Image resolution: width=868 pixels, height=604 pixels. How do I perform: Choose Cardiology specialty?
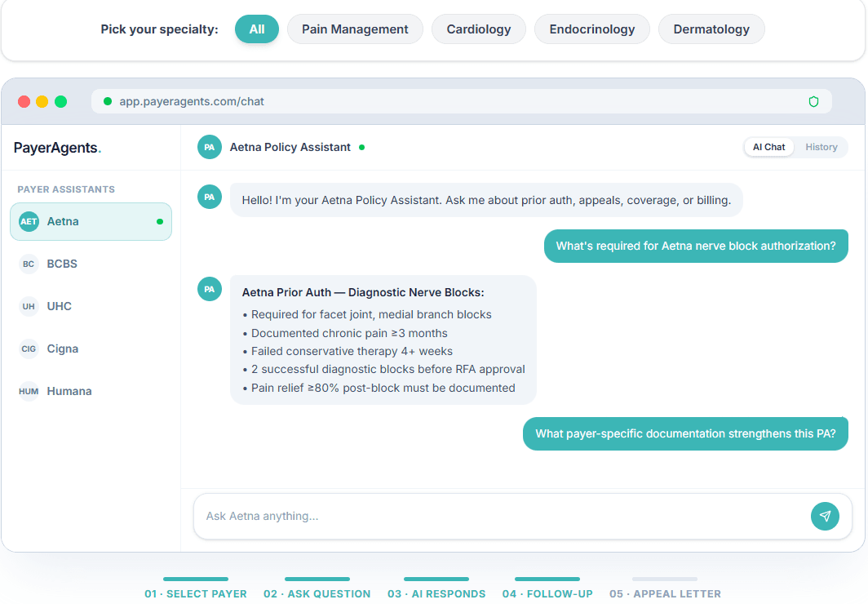[x=479, y=29]
